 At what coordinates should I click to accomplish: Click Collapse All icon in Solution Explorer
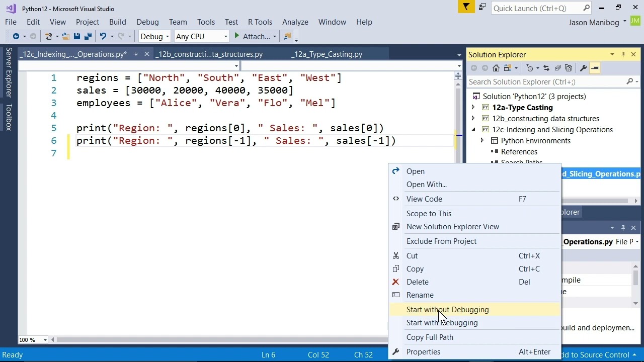pyautogui.click(x=557, y=68)
